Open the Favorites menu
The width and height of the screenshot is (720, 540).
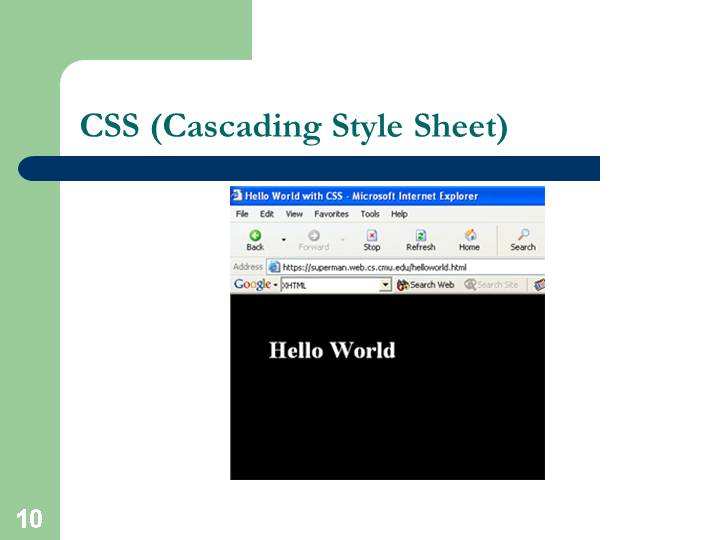(331, 214)
